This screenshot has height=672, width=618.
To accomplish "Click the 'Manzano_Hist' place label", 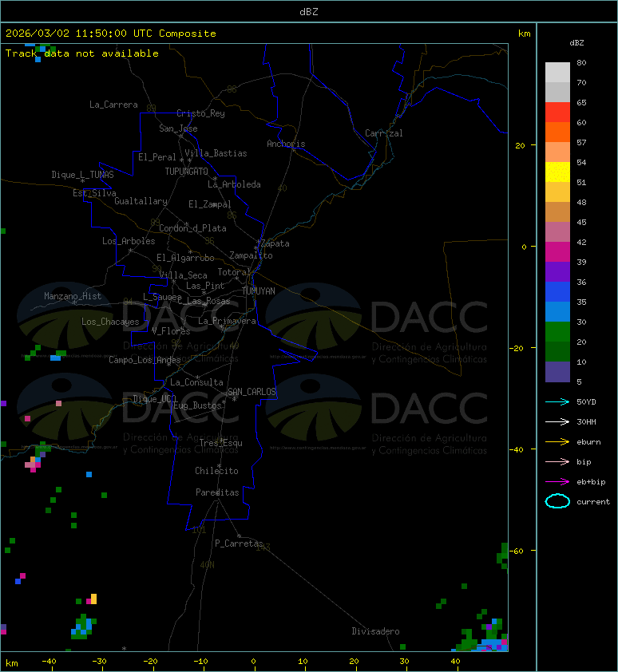I will tap(73, 296).
